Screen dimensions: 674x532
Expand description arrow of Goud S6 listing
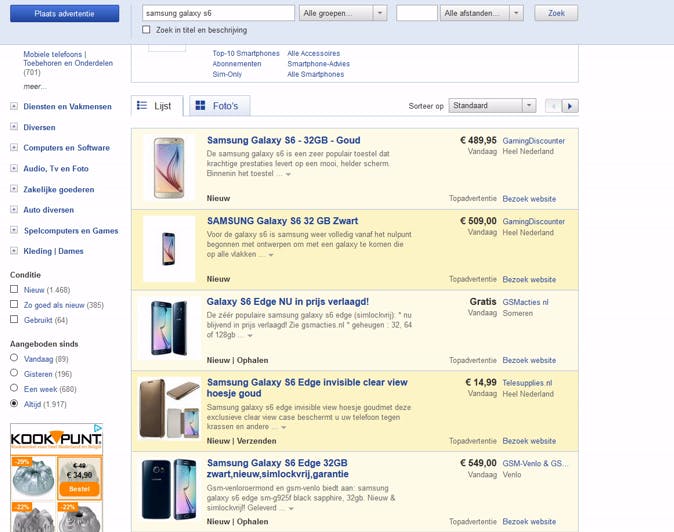288,174
